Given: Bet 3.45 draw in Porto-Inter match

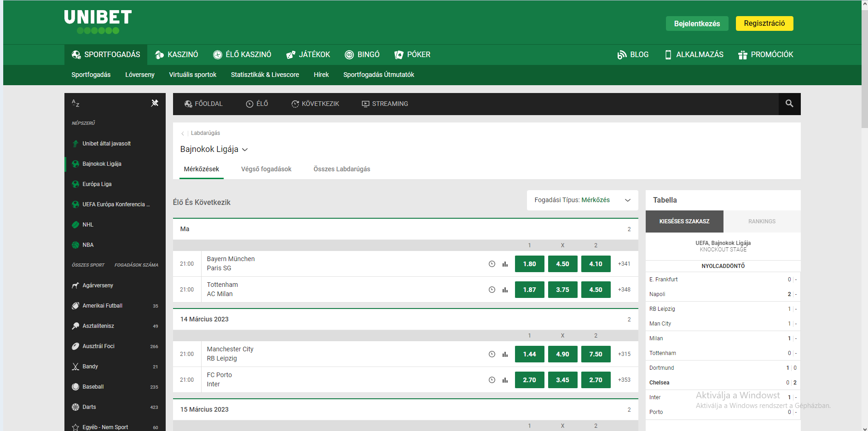Looking at the screenshot, I should point(562,380).
